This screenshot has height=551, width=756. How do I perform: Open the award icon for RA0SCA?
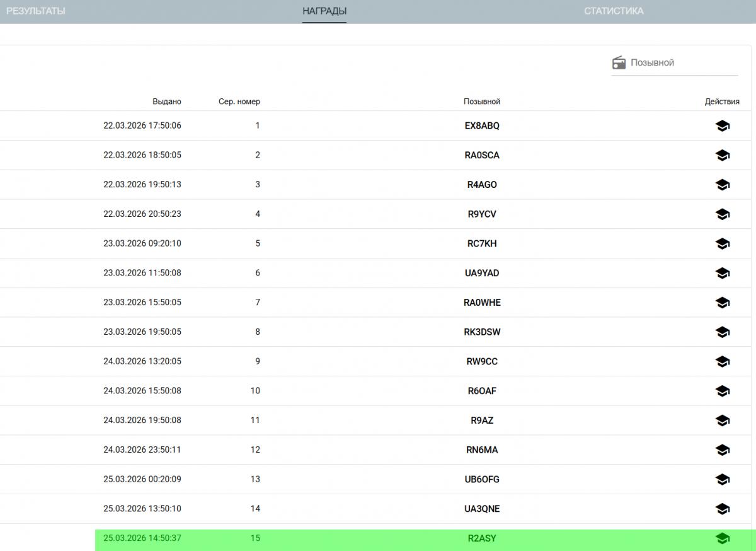click(x=722, y=155)
